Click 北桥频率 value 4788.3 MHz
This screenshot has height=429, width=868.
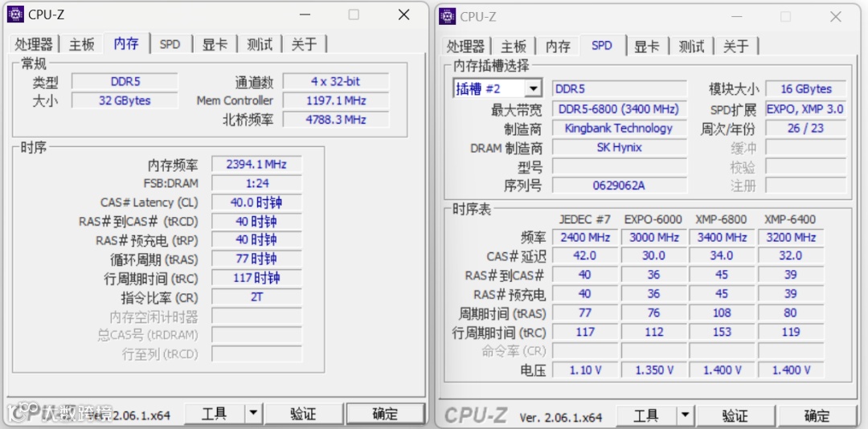pos(335,120)
